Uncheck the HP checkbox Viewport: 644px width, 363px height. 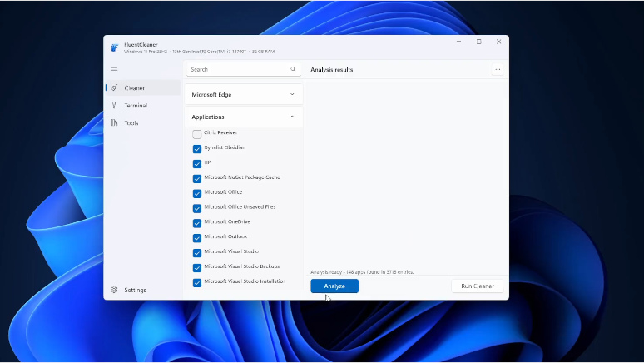pos(196,164)
